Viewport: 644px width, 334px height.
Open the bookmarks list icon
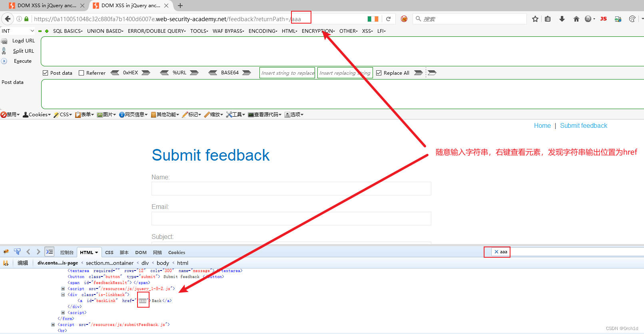tap(548, 19)
